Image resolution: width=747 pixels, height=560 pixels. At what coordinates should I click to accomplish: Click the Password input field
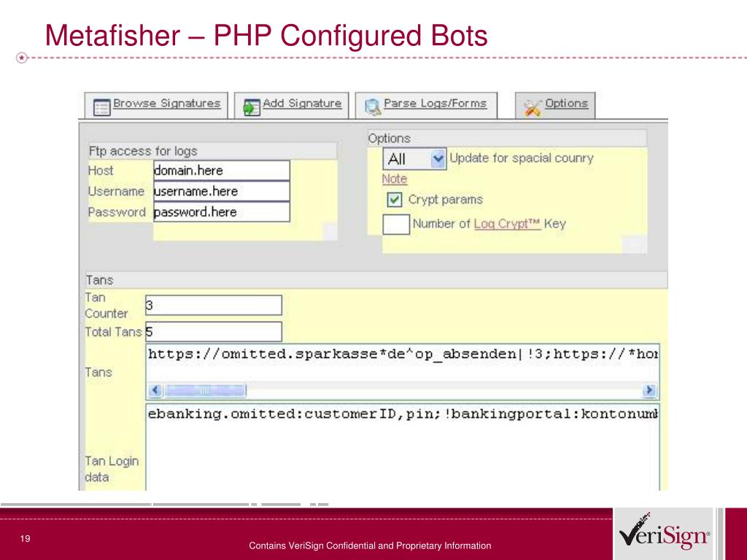click(222, 212)
